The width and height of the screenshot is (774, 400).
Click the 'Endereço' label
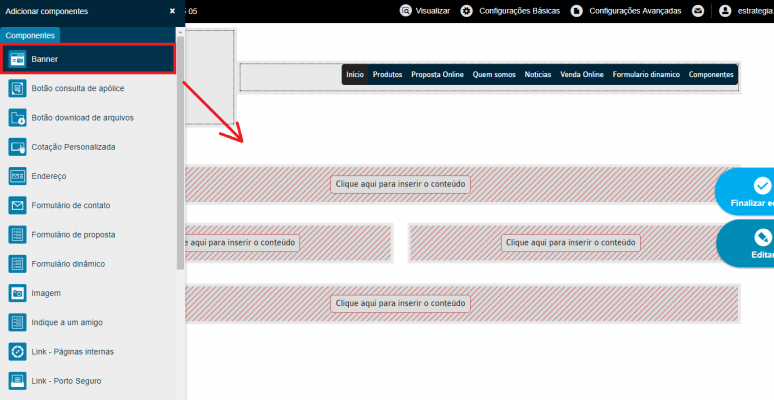(x=49, y=176)
